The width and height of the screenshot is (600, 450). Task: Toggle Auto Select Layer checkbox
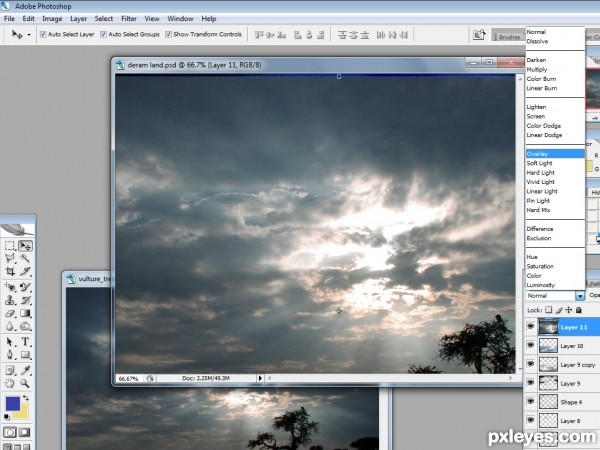coord(43,34)
